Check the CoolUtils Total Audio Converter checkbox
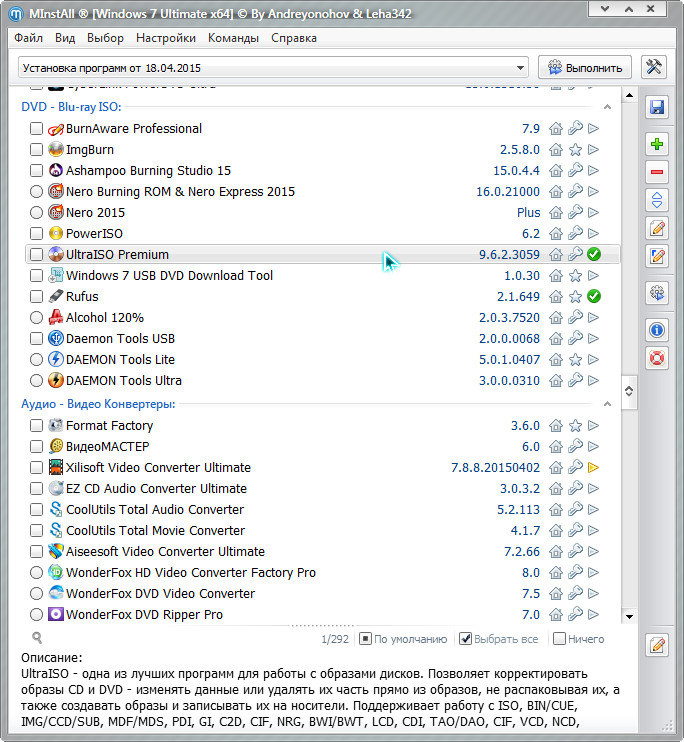684x742 pixels. (x=36, y=510)
